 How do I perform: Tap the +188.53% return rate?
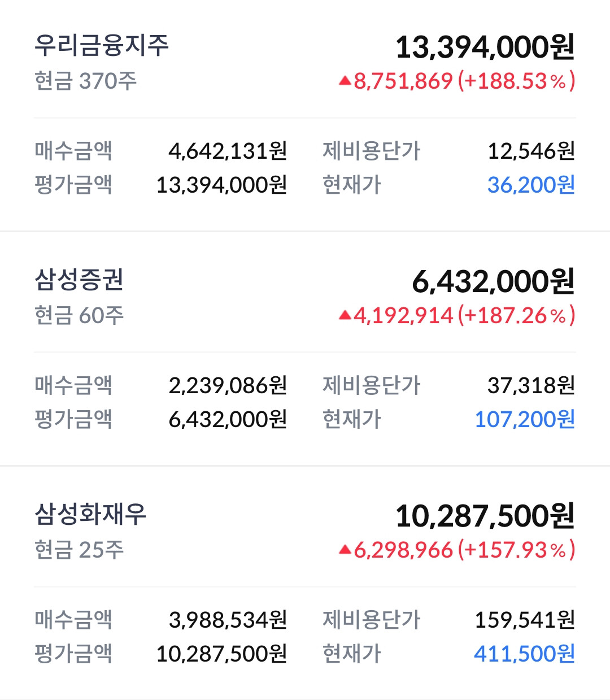pyautogui.click(x=516, y=81)
